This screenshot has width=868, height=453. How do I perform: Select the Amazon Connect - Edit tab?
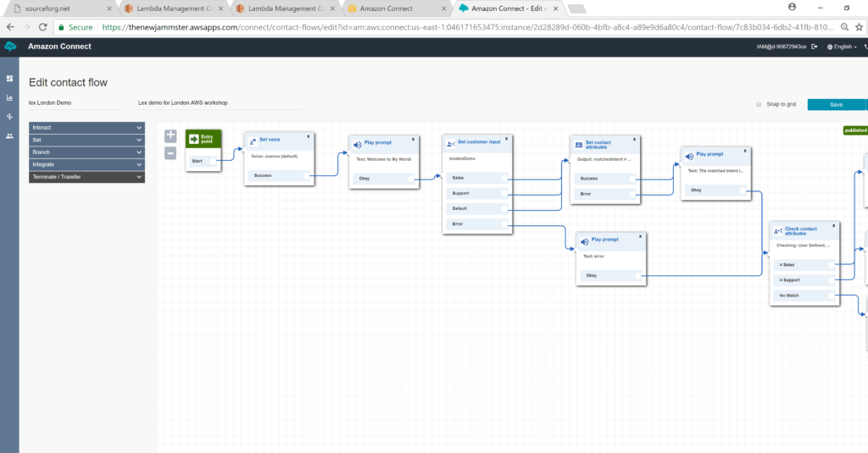click(509, 8)
